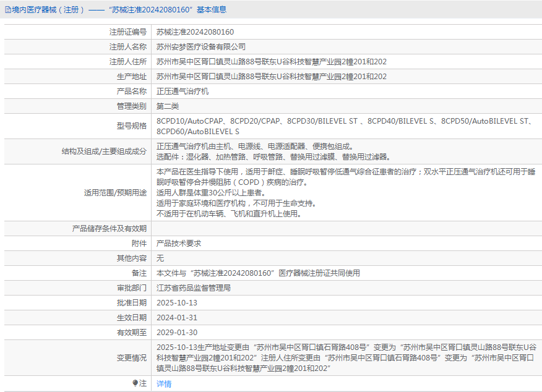This screenshot has height=392, width=542.
Task: Click the 适用范围/预期用途 label
Action: [115, 193]
